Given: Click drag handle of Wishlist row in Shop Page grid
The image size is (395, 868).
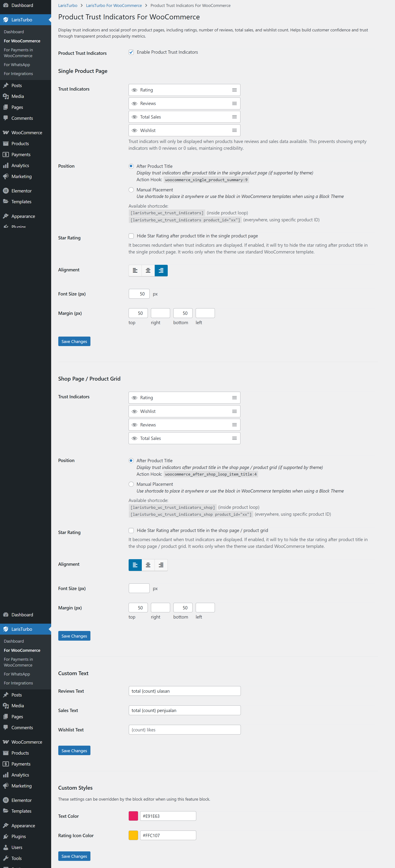Looking at the screenshot, I should [x=234, y=411].
